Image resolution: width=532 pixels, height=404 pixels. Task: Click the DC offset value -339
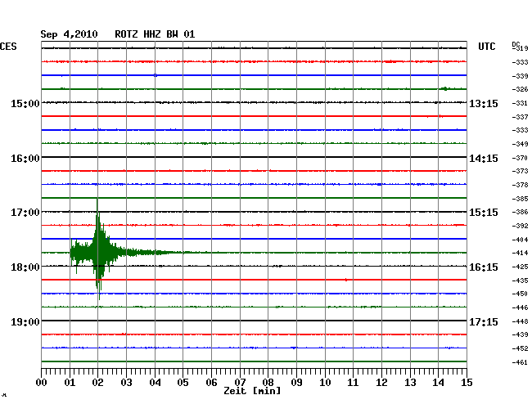[x=520, y=76]
